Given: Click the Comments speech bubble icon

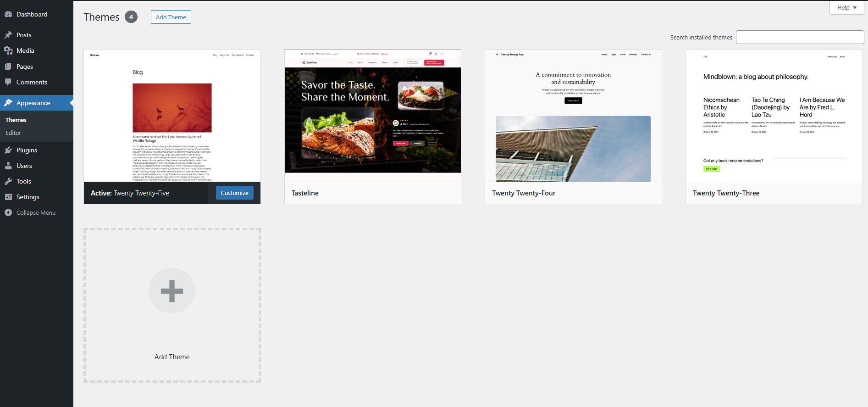Looking at the screenshot, I should click(x=8, y=82).
